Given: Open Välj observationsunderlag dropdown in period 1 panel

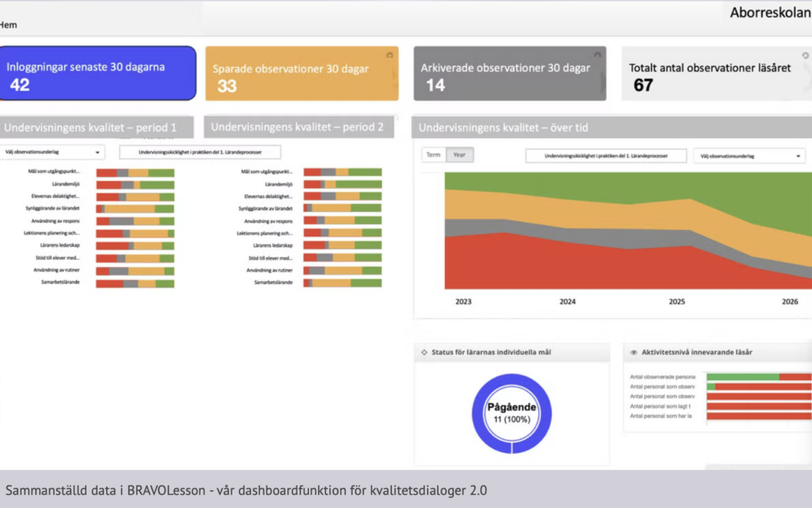Looking at the screenshot, I should pyautogui.click(x=53, y=152).
